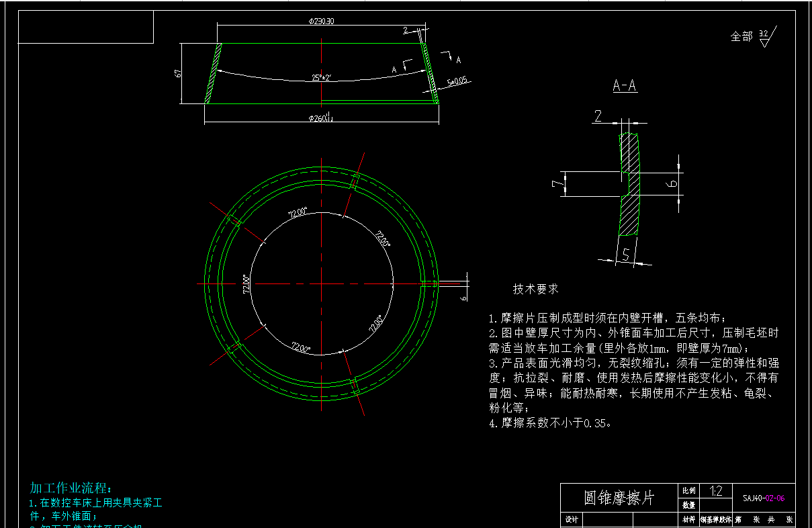Select the Φ230.30 top diameter dimension
The image size is (812, 528).
(322, 21)
